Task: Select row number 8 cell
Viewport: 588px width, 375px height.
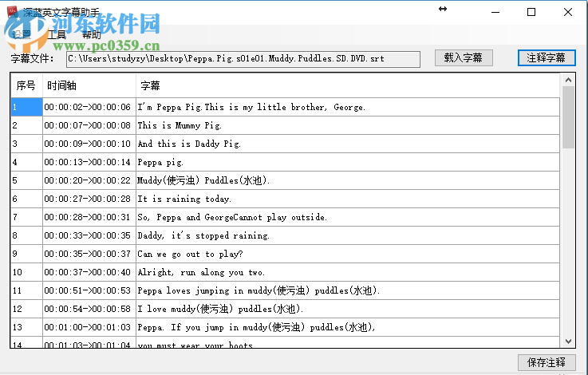Action: pos(26,235)
